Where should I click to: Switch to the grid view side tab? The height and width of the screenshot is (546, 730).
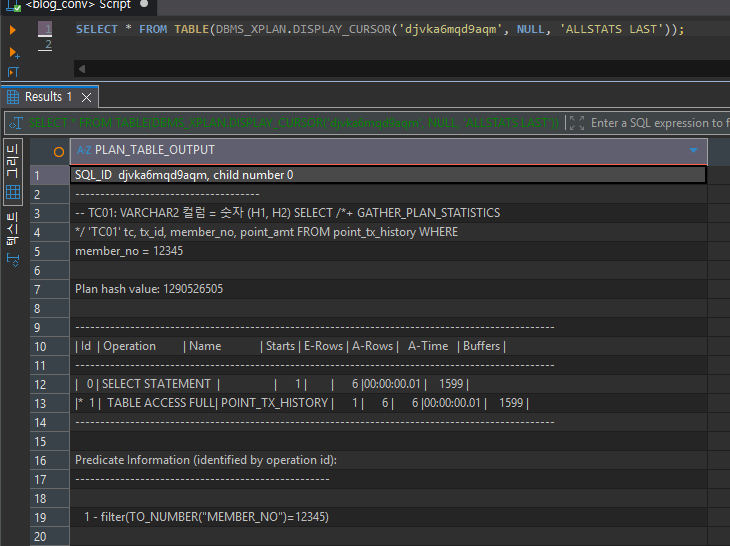[x=13, y=172]
